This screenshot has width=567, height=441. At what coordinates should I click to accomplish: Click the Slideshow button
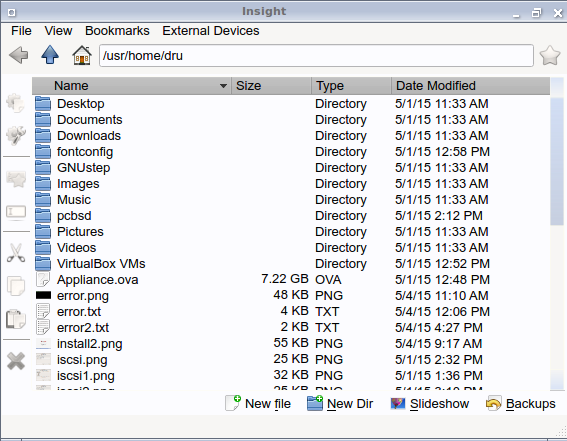[430, 403]
